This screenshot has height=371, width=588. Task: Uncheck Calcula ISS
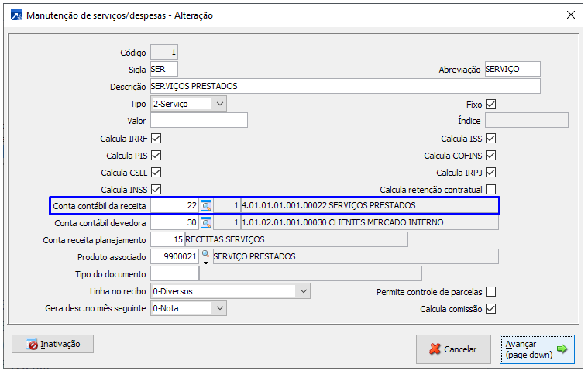pyautogui.click(x=490, y=139)
